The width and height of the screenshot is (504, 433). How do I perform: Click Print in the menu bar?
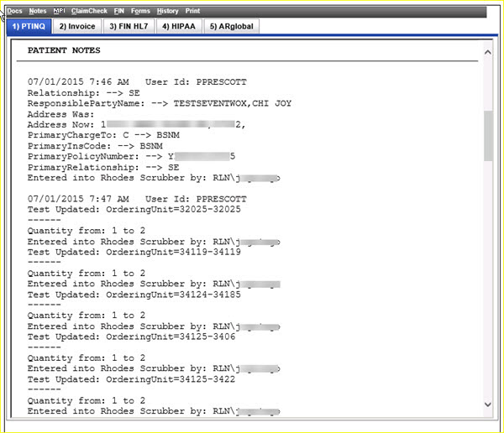(192, 11)
